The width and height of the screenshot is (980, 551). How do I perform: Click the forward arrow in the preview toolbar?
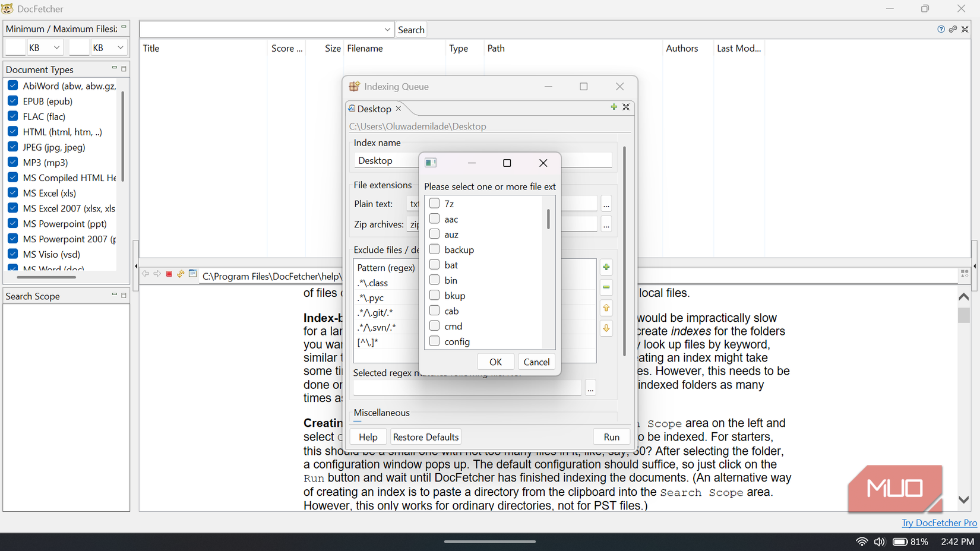click(x=157, y=274)
